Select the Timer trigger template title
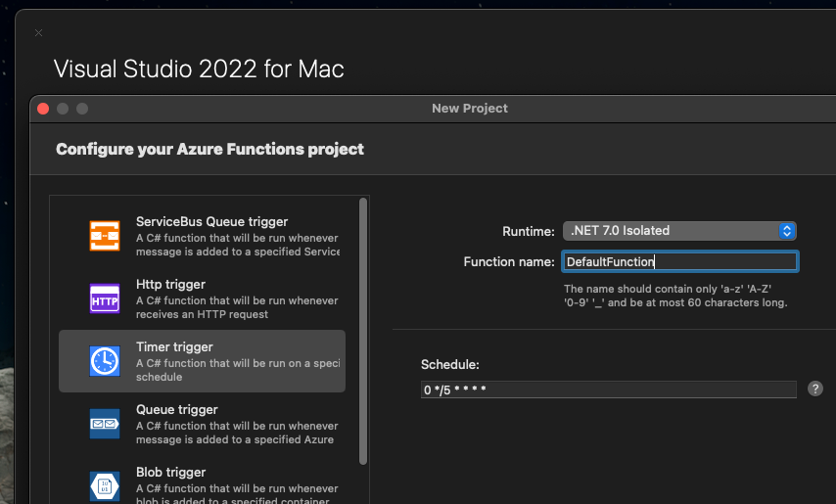 (x=174, y=346)
